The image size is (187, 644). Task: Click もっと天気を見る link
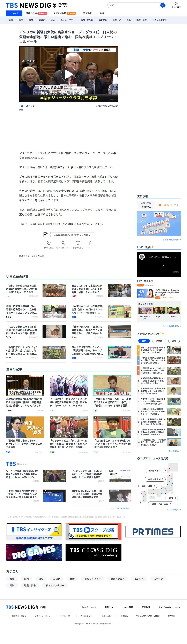tap(172, 239)
